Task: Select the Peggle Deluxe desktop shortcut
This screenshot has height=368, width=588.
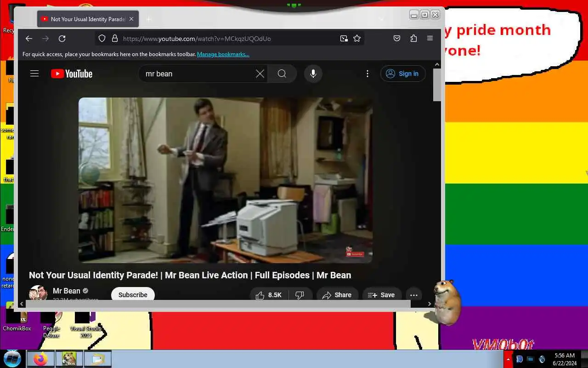Action: (x=51, y=324)
